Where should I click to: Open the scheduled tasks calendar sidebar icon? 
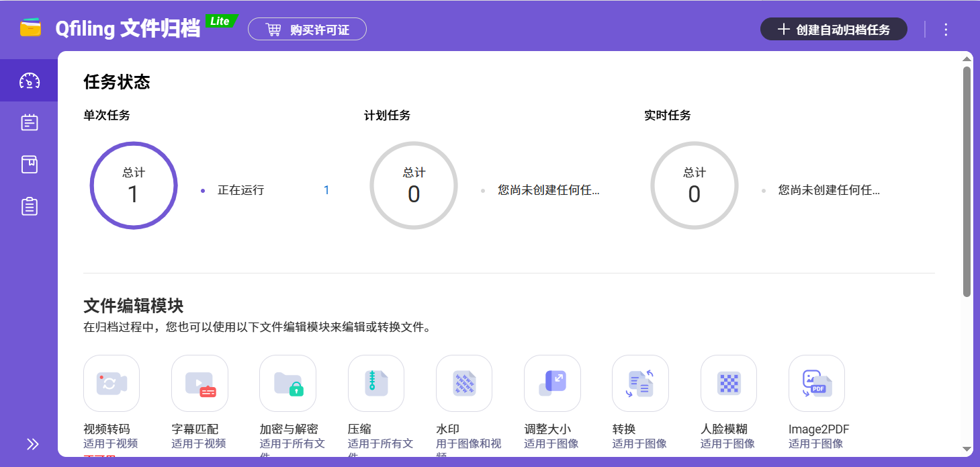(29, 122)
